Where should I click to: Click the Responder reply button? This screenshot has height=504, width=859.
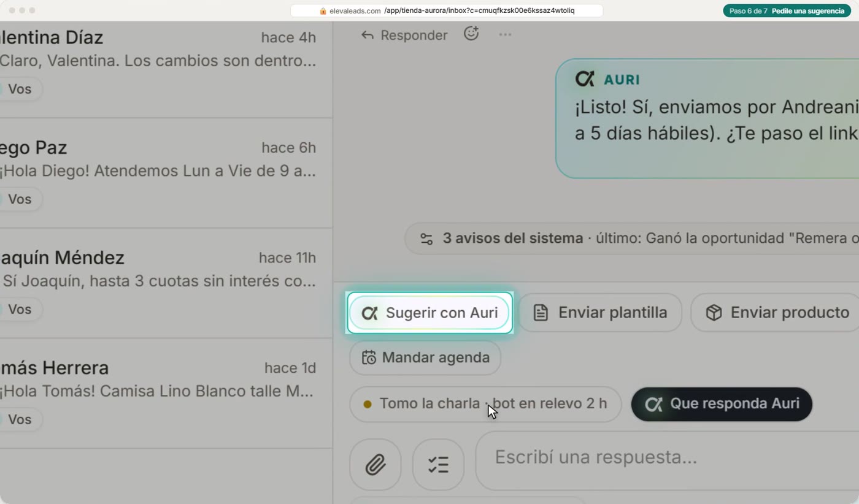click(404, 35)
